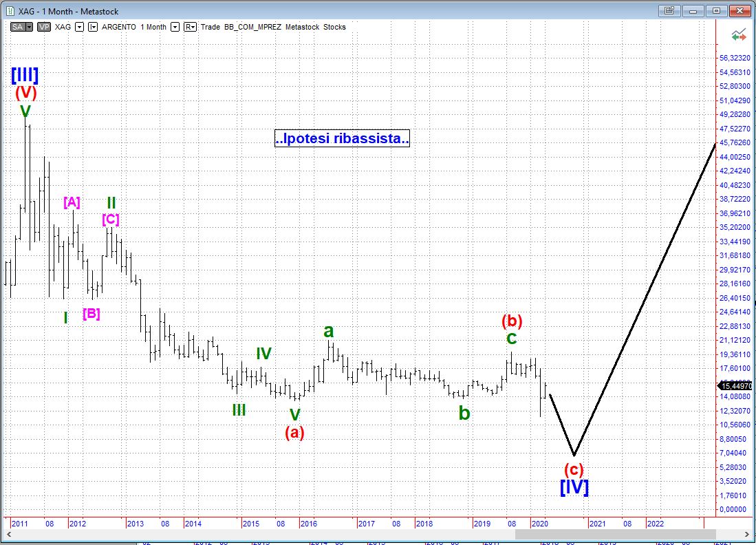
Task: Open the R dropdown next to Trade
Action: [x=190, y=27]
